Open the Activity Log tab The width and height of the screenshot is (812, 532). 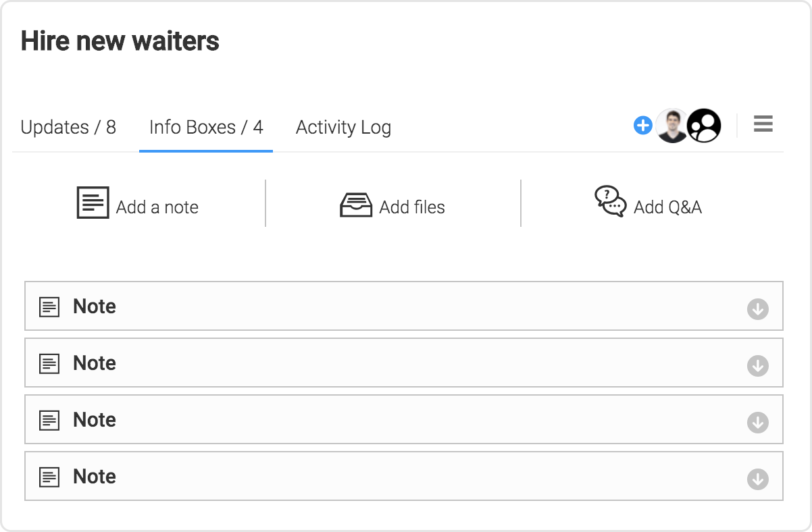pyautogui.click(x=343, y=128)
